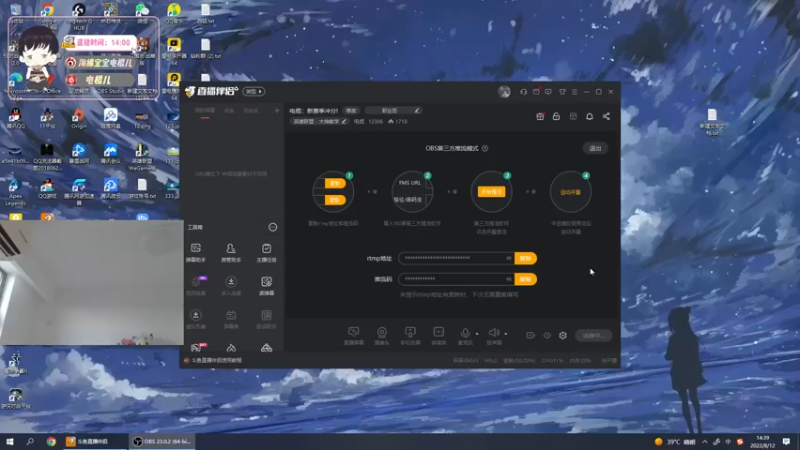Click the webcam preview overlay window
The image size is (800, 450).
(92, 283)
